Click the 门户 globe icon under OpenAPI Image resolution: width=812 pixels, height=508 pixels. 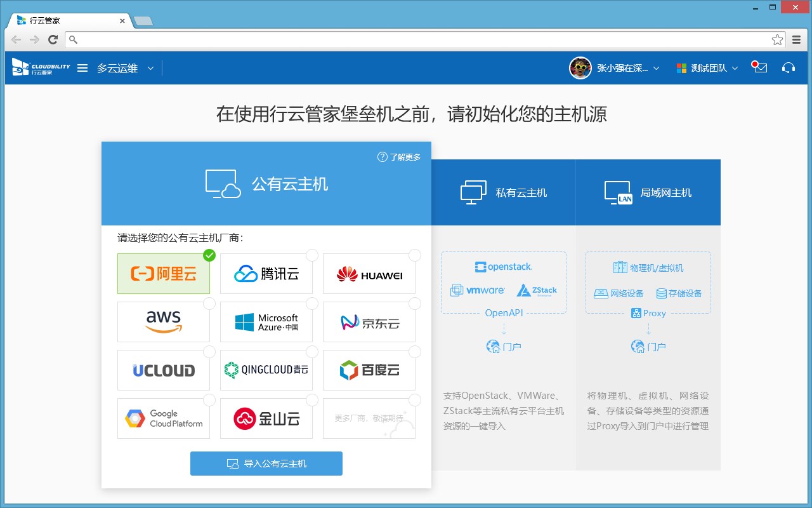point(493,347)
